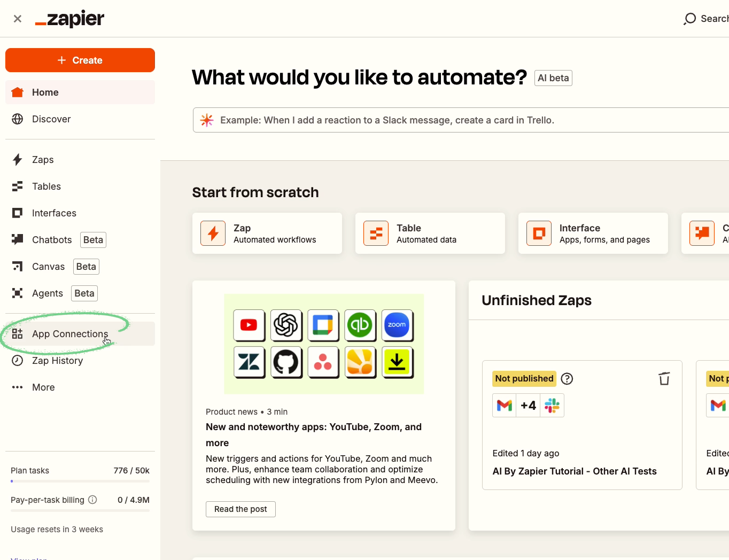The image size is (729, 560).
Task: Create a new Zap automated workflow
Action: click(x=267, y=234)
